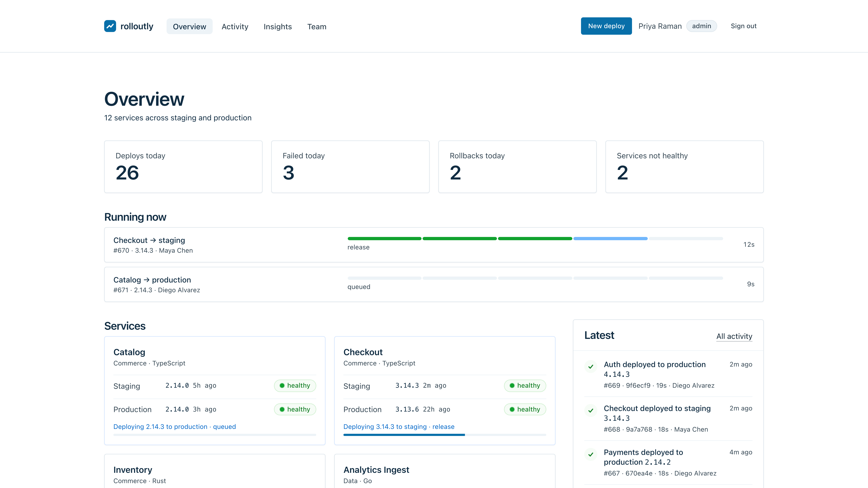868x488 pixels.
Task: Click the #667 · 670ea4e details text
Action: (660, 473)
